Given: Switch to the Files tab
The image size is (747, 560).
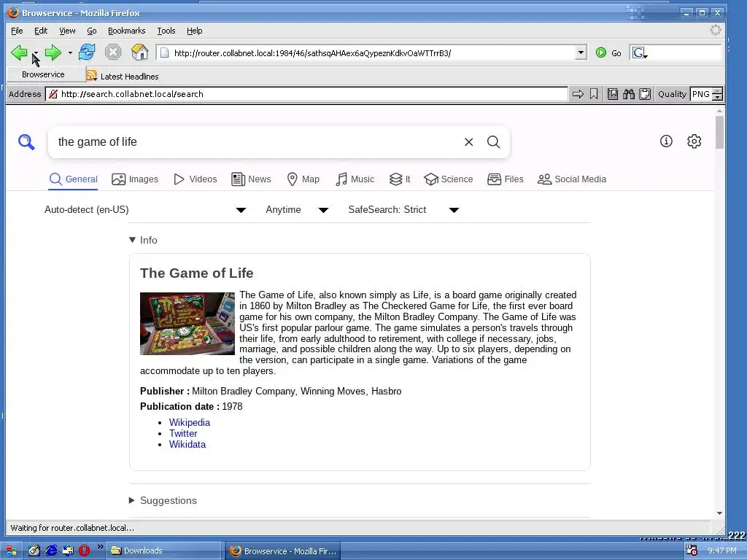Looking at the screenshot, I should point(506,179).
